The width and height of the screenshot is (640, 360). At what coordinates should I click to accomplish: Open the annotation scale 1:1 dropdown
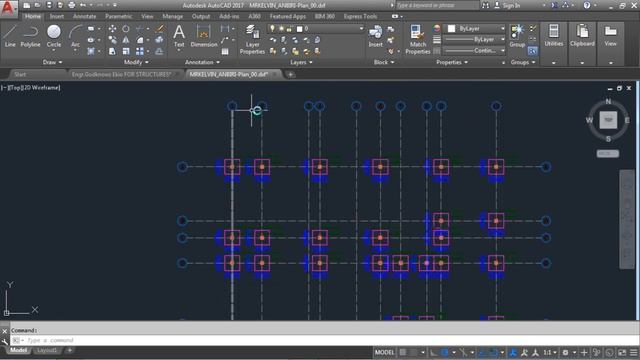click(550, 352)
